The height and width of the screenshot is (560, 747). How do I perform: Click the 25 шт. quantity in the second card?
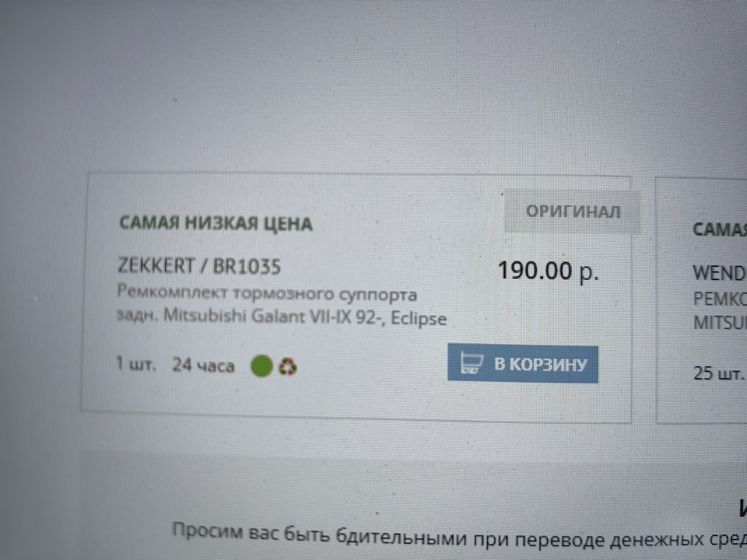coord(718,373)
